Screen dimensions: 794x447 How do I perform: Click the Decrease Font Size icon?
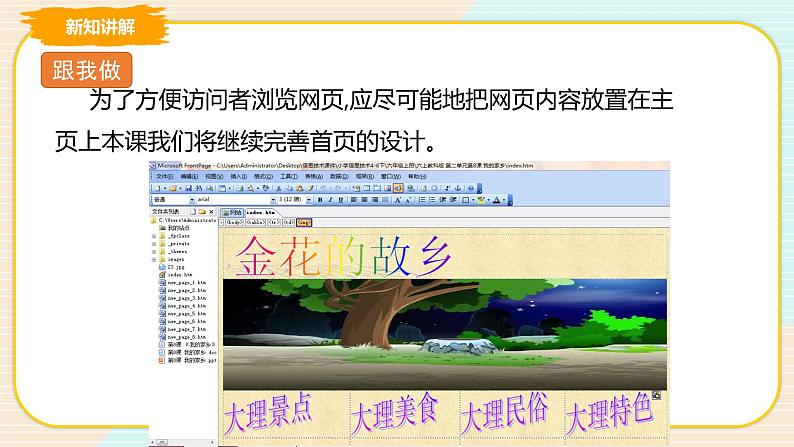pos(408,200)
